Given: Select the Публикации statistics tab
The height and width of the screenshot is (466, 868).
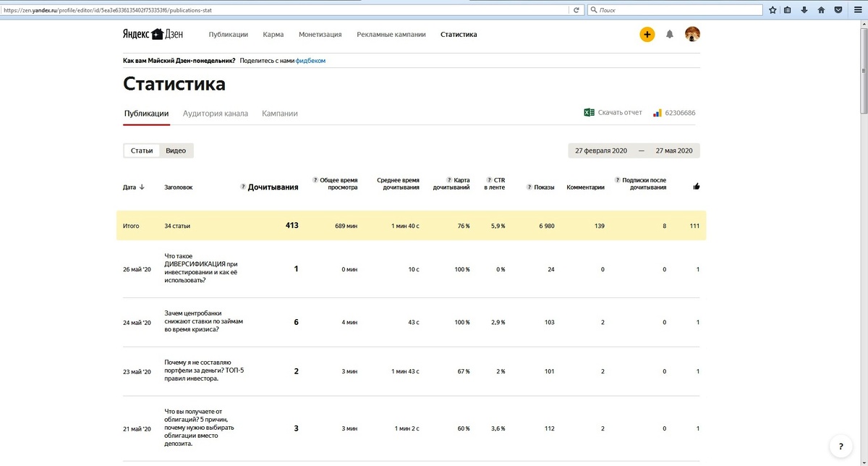Looking at the screenshot, I should pyautogui.click(x=146, y=113).
